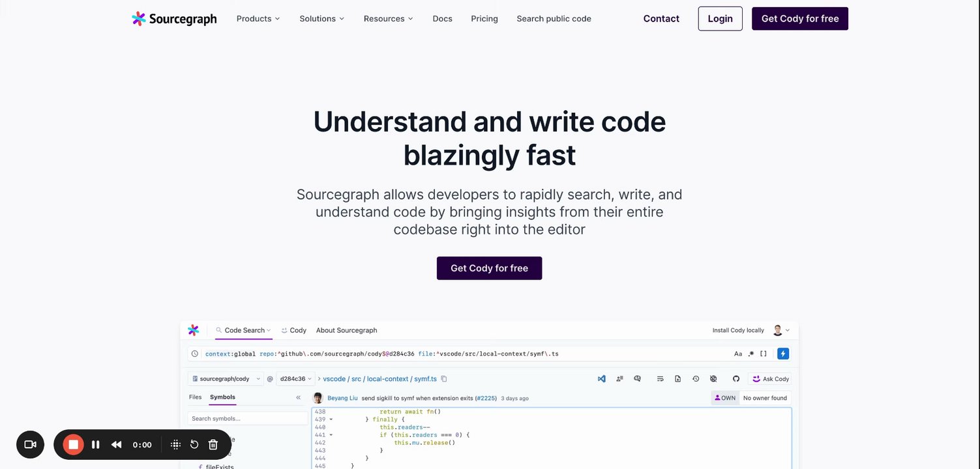980x469 pixels.
Task: Open the Products dropdown menu
Action: point(258,19)
